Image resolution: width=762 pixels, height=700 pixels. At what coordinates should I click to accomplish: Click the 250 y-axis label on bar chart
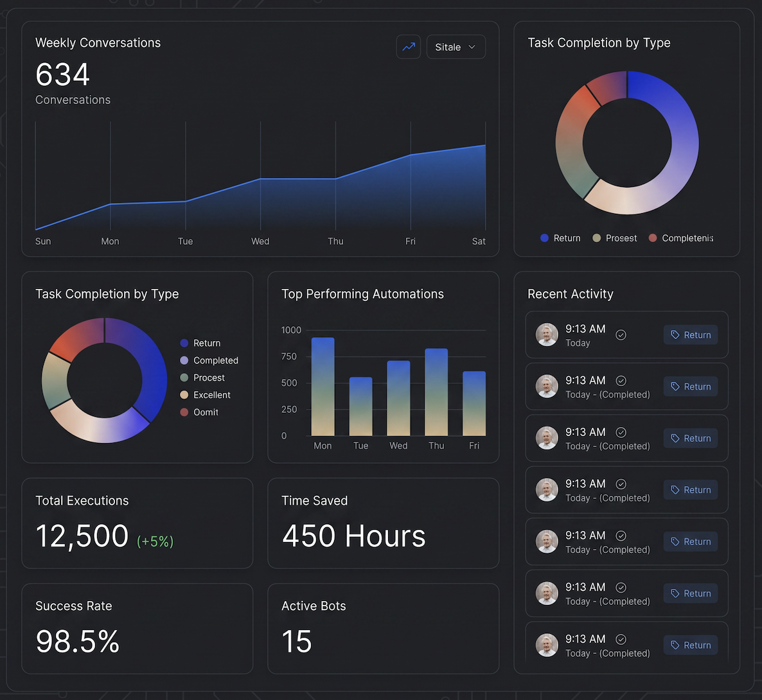pos(288,410)
